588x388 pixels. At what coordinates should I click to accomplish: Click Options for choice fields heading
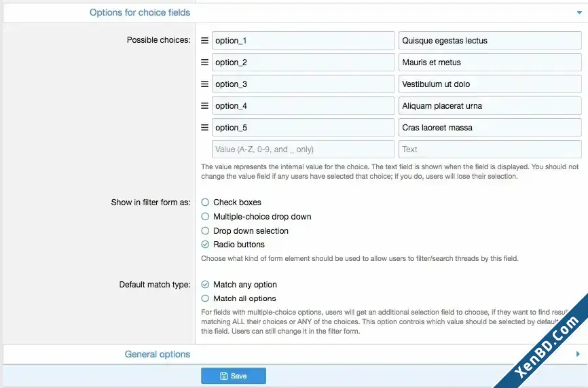click(139, 12)
